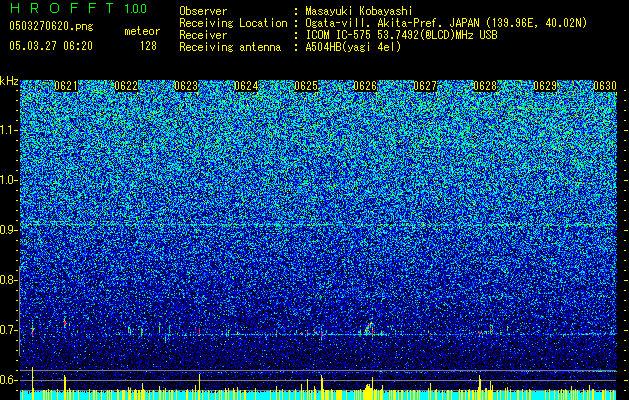Viewport: 629px width, 400px height.
Task: Click the 0623 time marker
Action: click(186, 86)
